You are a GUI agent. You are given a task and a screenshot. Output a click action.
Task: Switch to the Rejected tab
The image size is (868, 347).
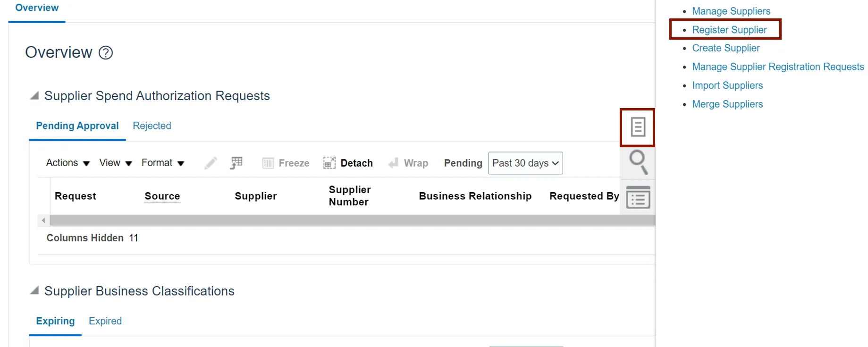point(152,126)
